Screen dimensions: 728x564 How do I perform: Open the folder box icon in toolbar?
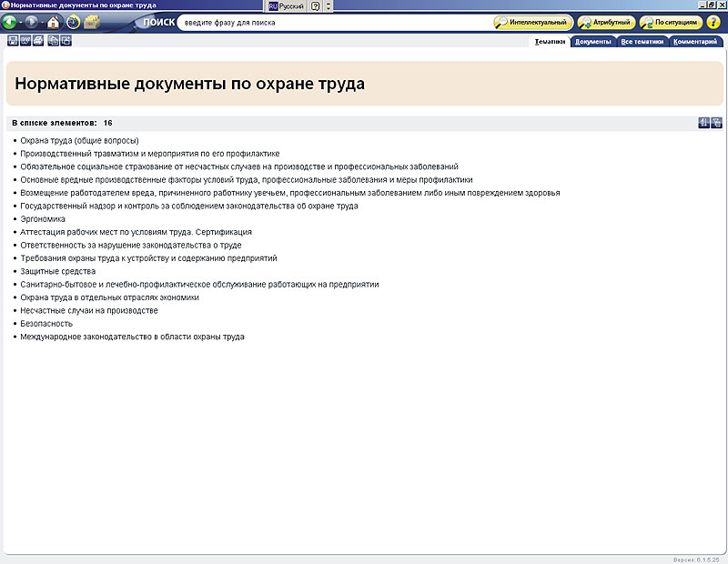(x=92, y=22)
